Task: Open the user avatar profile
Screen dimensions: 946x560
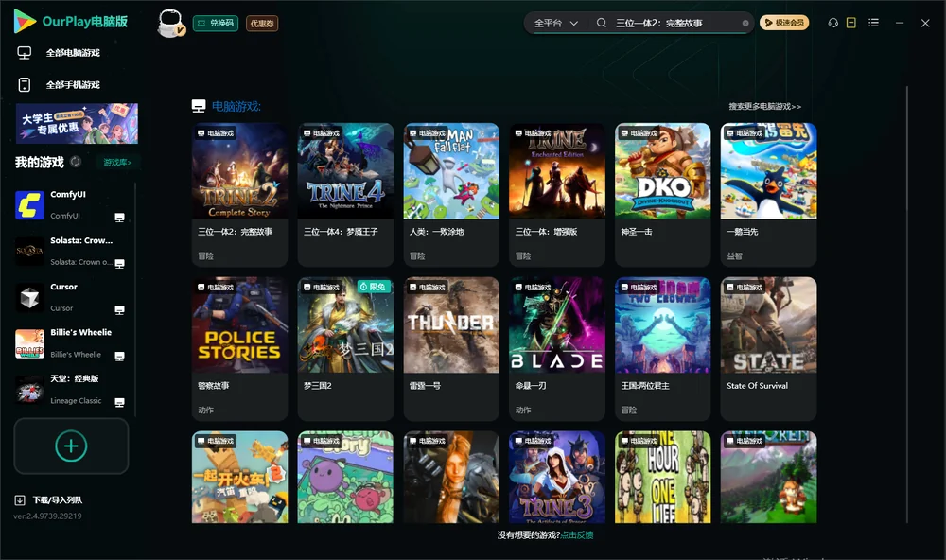Action: point(170,23)
